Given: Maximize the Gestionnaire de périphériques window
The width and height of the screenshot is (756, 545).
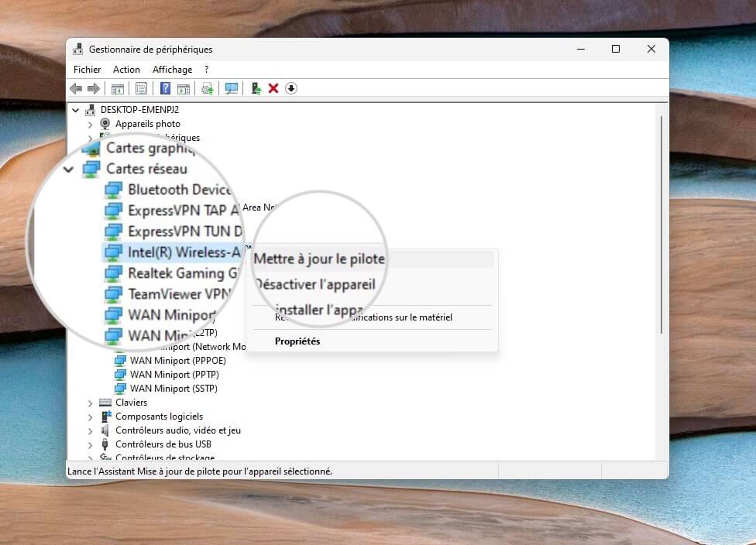Looking at the screenshot, I should click(x=616, y=49).
